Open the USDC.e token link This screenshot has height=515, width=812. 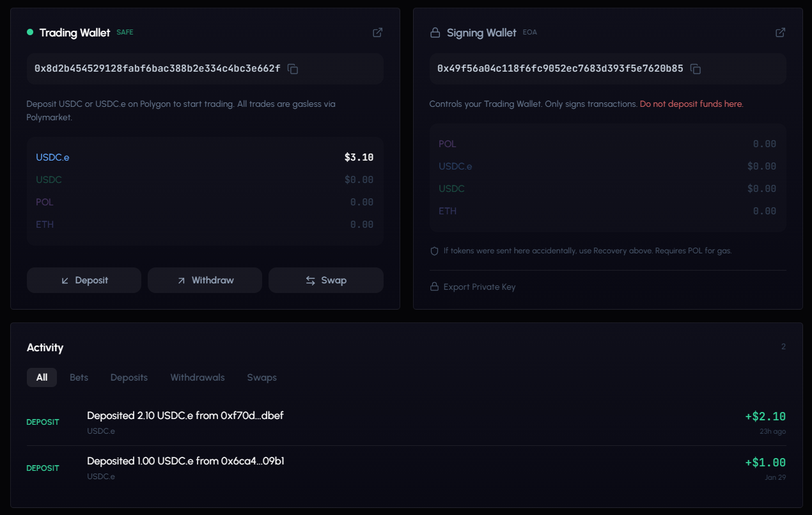(52, 157)
